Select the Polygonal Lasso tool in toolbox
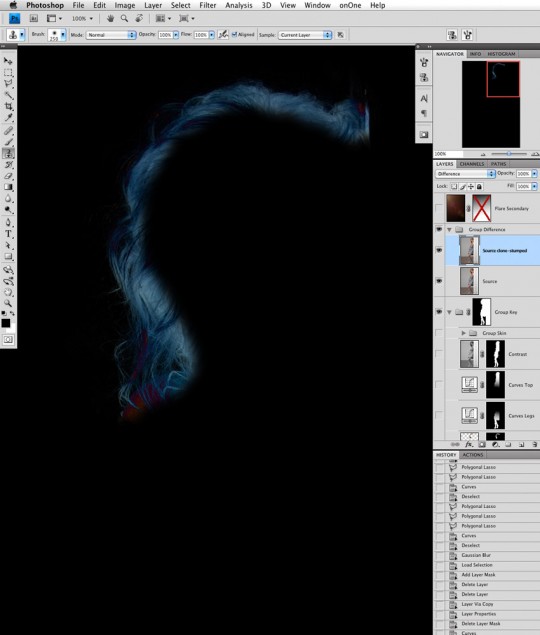 pyautogui.click(x=8, y=84)
